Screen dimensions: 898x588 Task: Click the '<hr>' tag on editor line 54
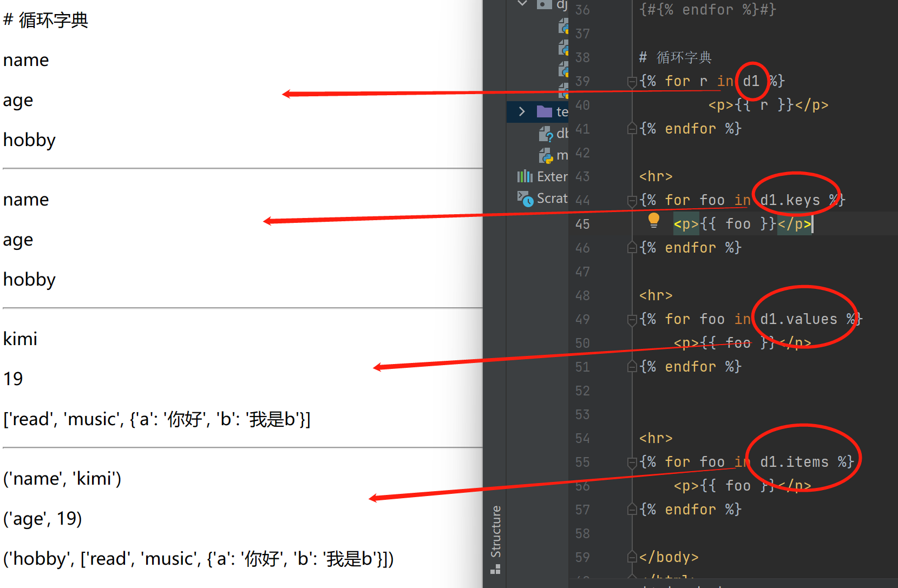pos(656,438)
